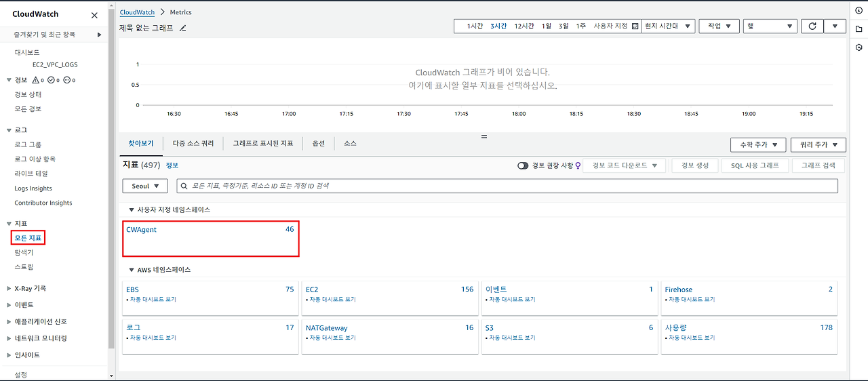Open the 작업 actions dropdown
Viewport: 868px width, 381px height.
tap(719, 26)
